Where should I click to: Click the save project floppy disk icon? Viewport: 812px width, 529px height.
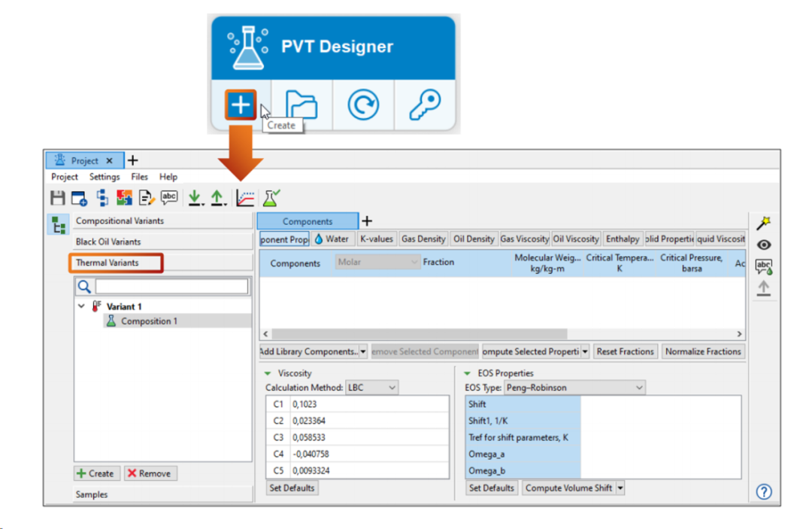57,199
